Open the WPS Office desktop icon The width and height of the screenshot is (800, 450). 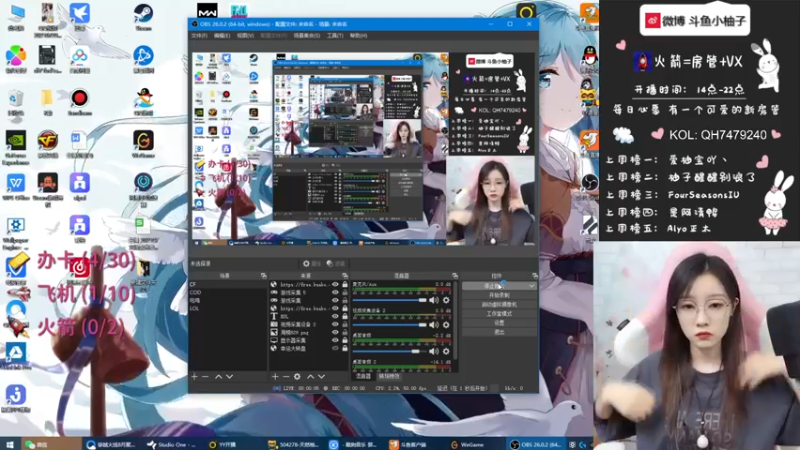(x=16, y=187)
